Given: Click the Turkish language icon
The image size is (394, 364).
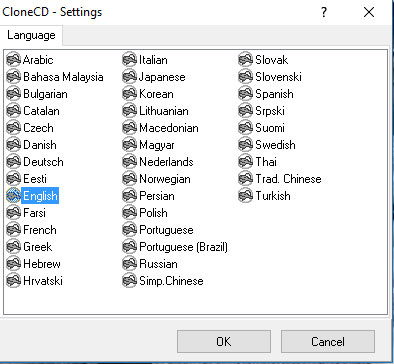Looking at the screenshot, I should click(x=245, y=196).
